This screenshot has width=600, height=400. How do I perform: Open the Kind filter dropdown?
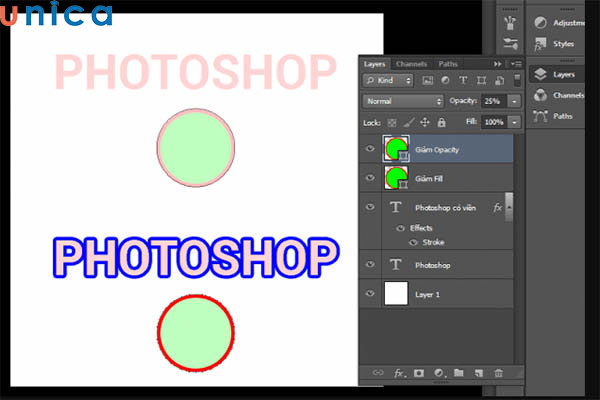pos(388,80)
